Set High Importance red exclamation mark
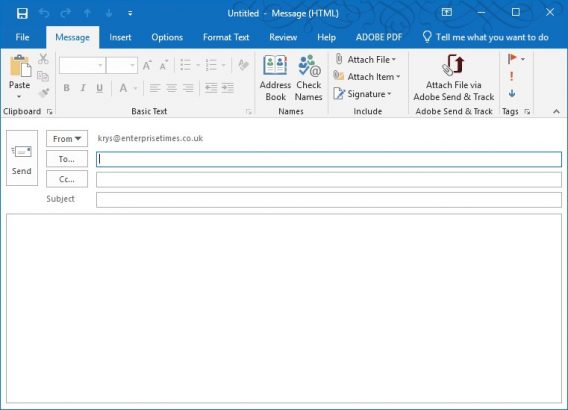568x410 pixels. [511, 76]
